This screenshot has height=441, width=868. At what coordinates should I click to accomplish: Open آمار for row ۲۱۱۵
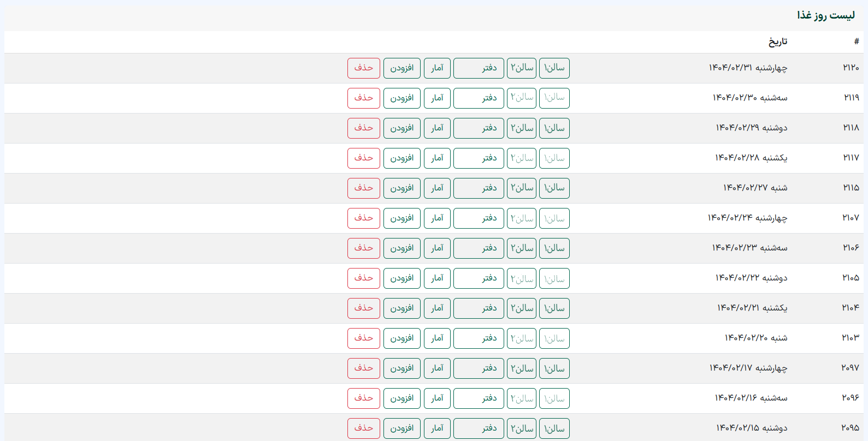coord(437,188)
